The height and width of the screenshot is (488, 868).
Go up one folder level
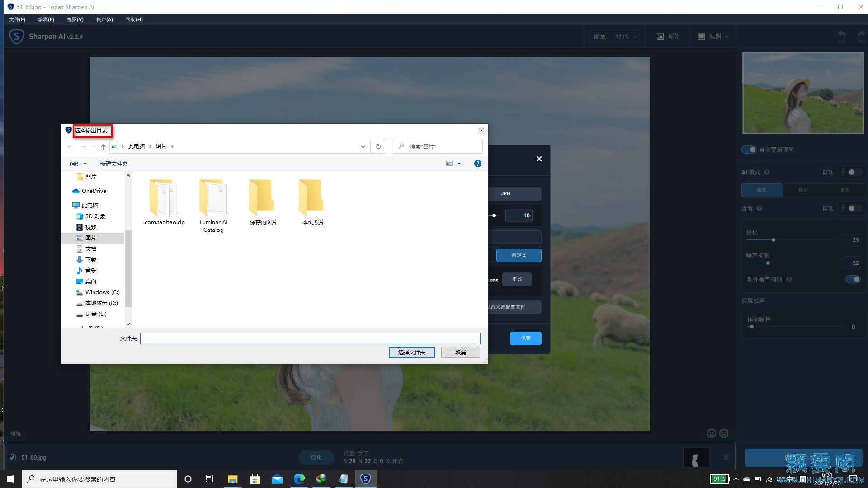[103, 146]
